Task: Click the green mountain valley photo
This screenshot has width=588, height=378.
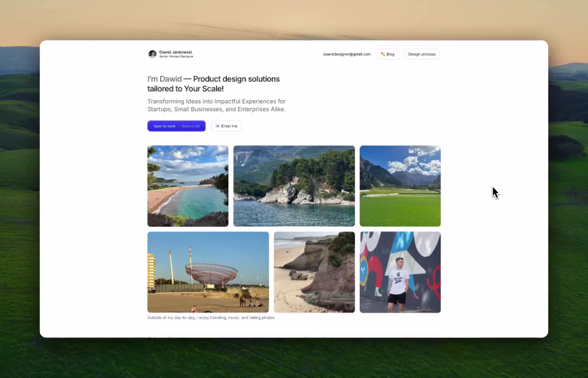Action: point(400,186)
